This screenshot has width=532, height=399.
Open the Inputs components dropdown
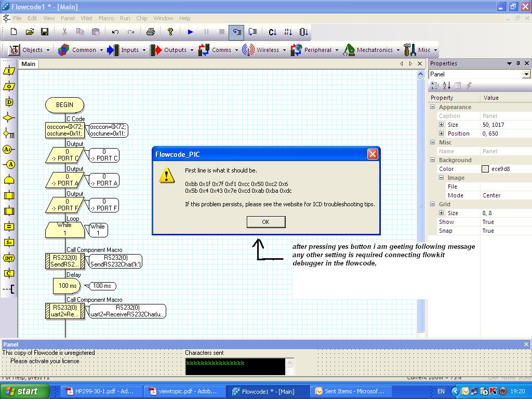click(x=126, y=50)
